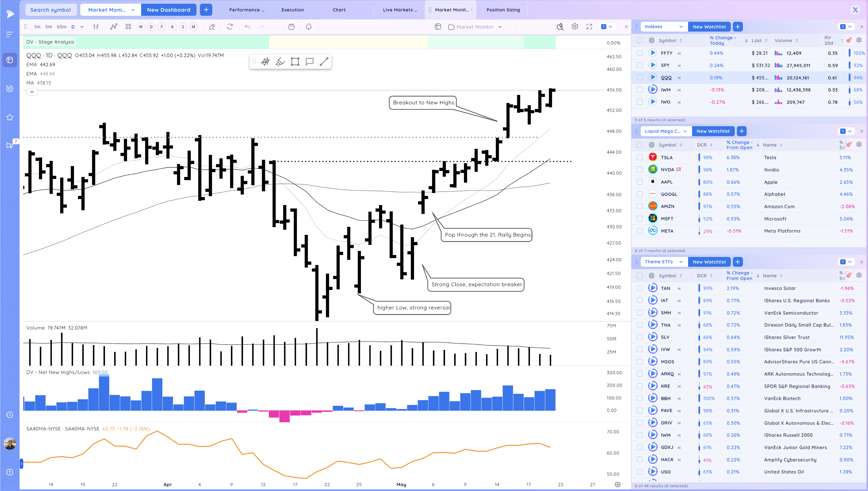The height and width of the screenshot is (491, 868).
Task: Open the chart link group 1 dropdown
Action: coord(607,27)
